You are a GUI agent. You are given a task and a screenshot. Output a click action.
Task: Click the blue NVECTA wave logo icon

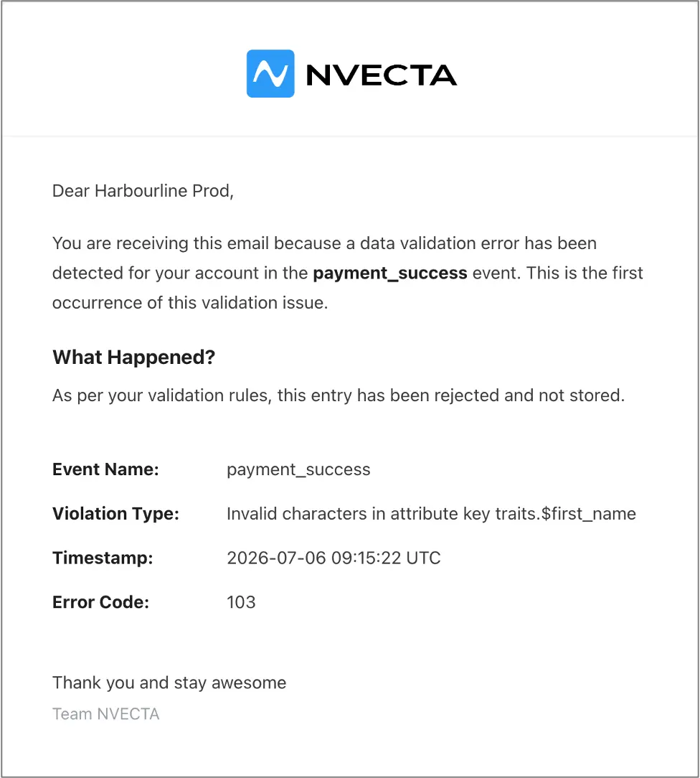270,73
